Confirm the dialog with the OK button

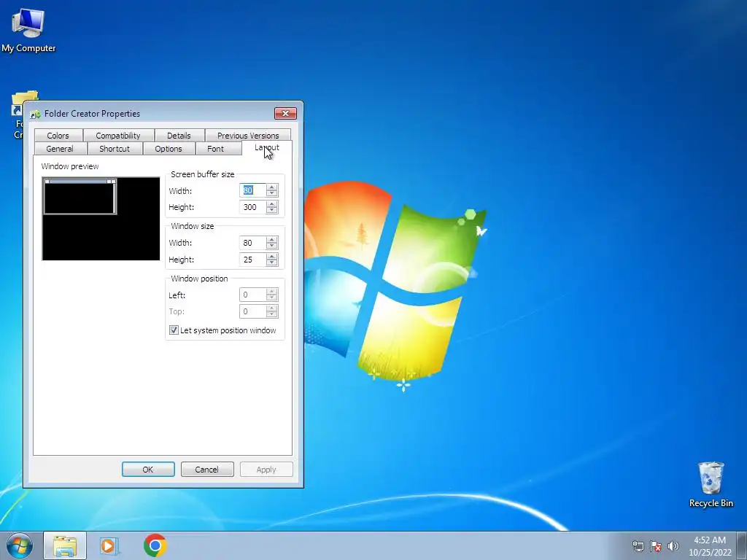point(148,470)
